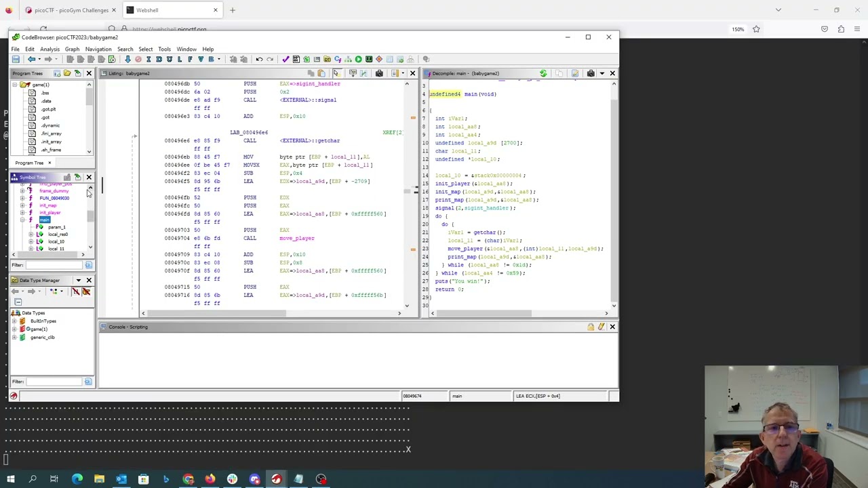Image resolution: width=868 pixels, height=488 pixels.
Task: Click the re-decompile refresh icon in Decompile panel
Action: (543, 73)
